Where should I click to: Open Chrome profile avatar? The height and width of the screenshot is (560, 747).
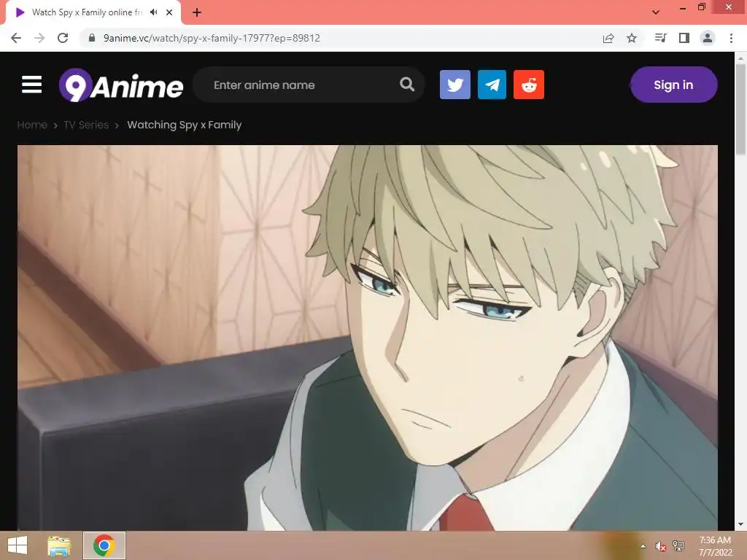[x=708, y=38]
